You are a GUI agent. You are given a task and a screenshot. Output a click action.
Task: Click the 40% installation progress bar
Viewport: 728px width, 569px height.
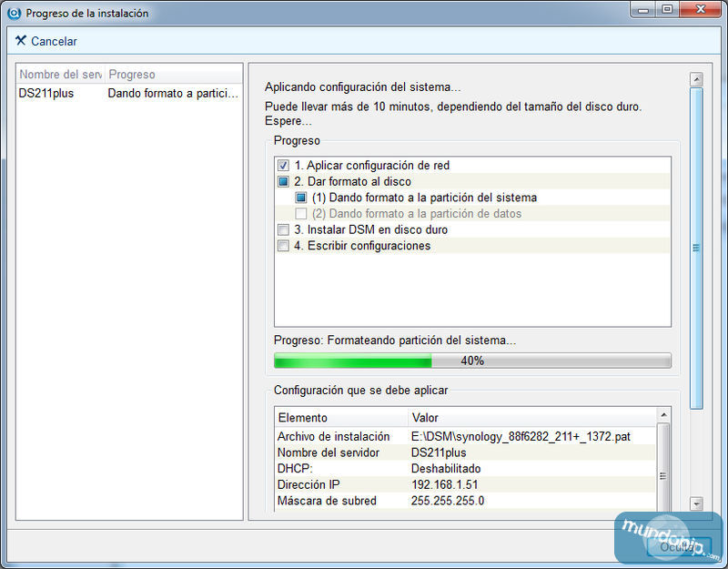472,361
